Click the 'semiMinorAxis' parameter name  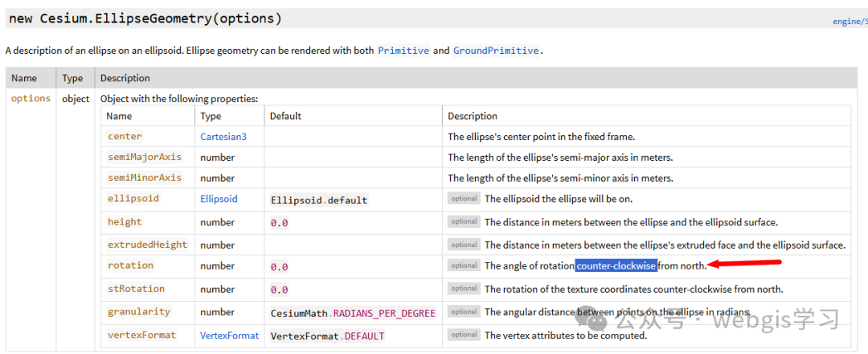click(x=145, y=178)
